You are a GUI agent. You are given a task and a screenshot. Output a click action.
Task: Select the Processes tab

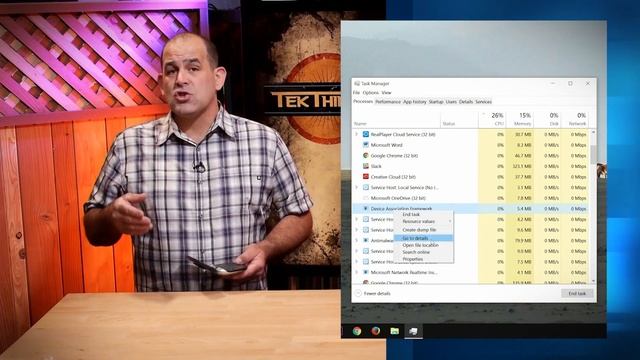coord(363,101)
